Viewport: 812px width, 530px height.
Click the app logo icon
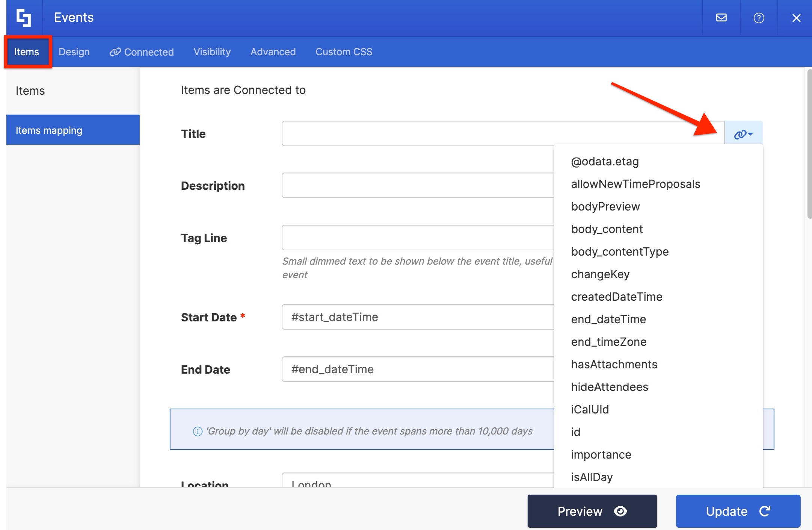click(24, 18)
